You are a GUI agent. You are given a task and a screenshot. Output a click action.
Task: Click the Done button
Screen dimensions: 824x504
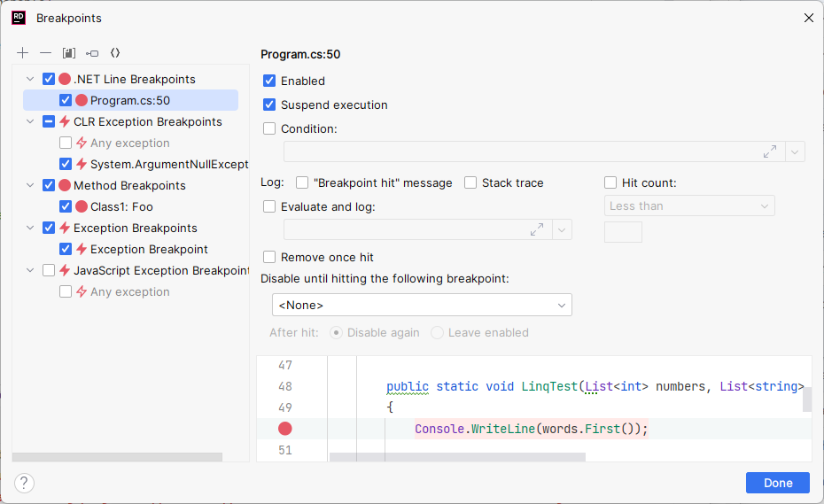[x=778, y=483]
